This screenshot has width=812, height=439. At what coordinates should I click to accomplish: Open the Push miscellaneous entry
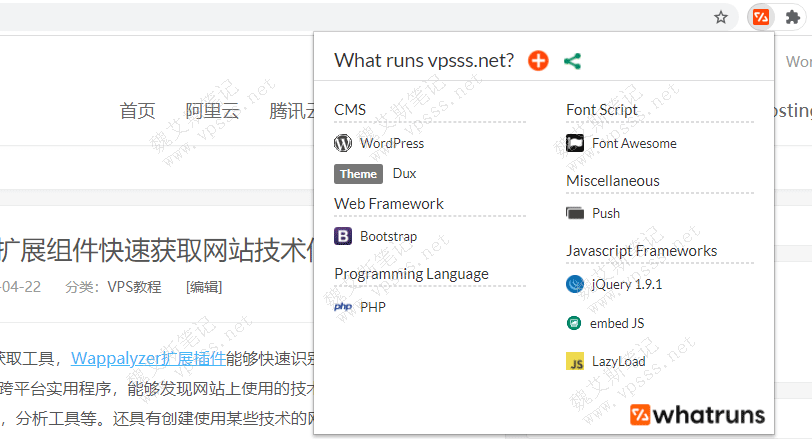[606, 213]
